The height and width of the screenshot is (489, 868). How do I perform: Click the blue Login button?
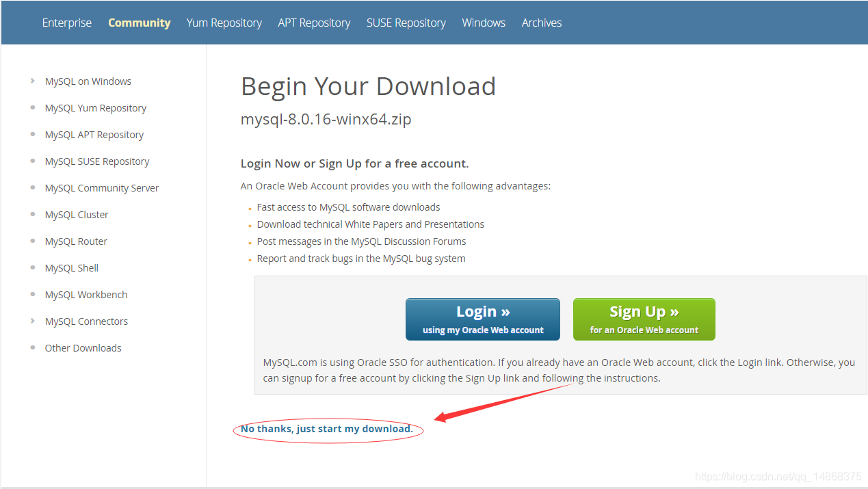point(483,319)
